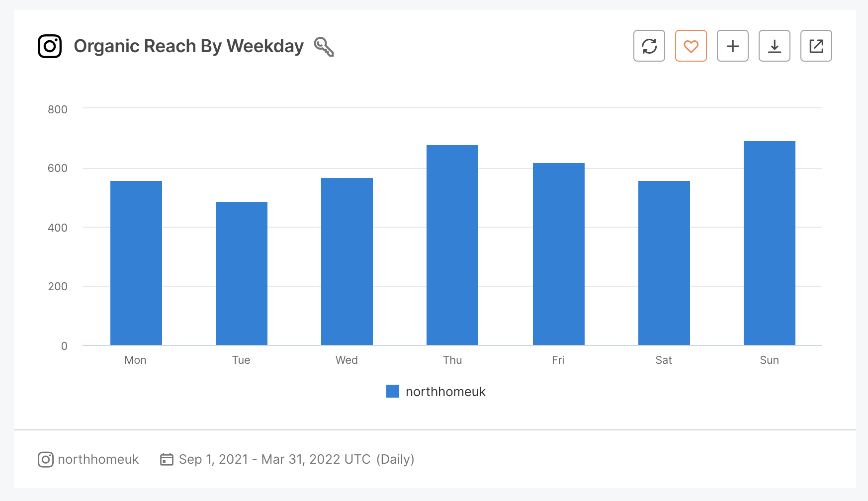
Task: Click the key icon beside Organic Reach title
Action: point(324,48)
